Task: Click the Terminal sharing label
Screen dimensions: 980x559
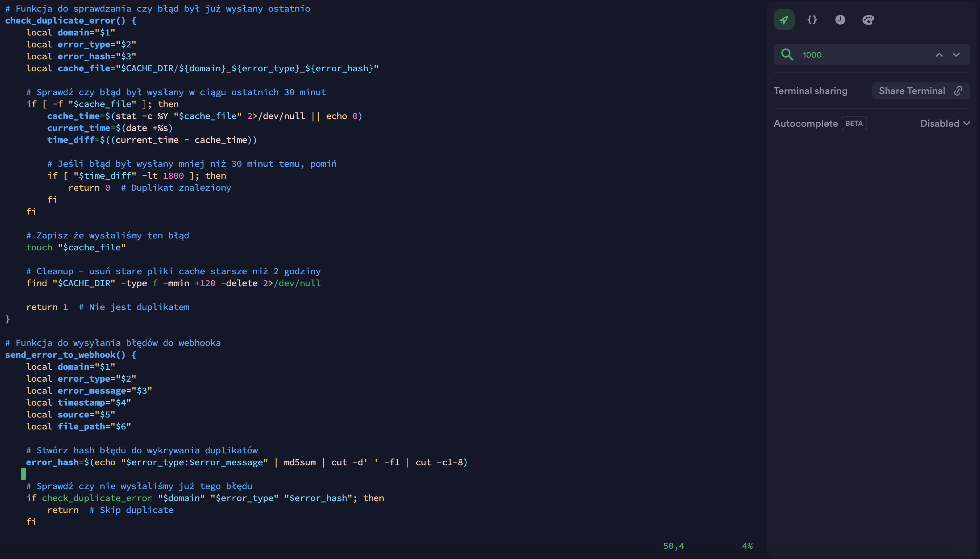Action: click(x=810, y=91)
